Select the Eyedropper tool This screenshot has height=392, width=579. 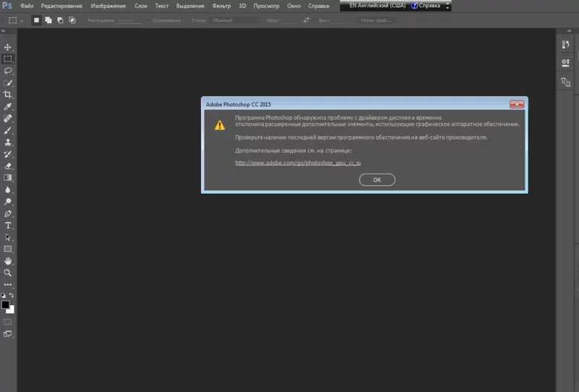click(8, 106)
